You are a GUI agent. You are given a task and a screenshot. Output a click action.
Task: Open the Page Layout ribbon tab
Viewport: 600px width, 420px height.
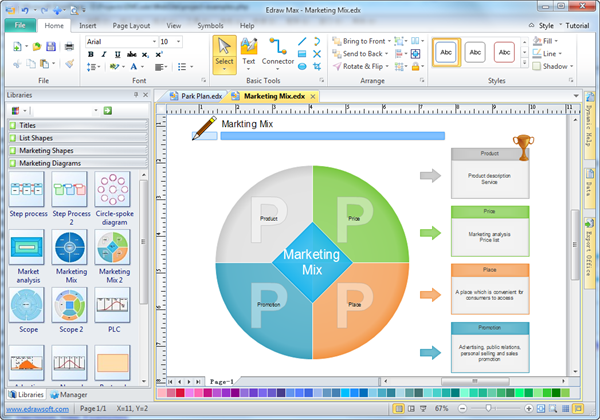click(133, 24)
